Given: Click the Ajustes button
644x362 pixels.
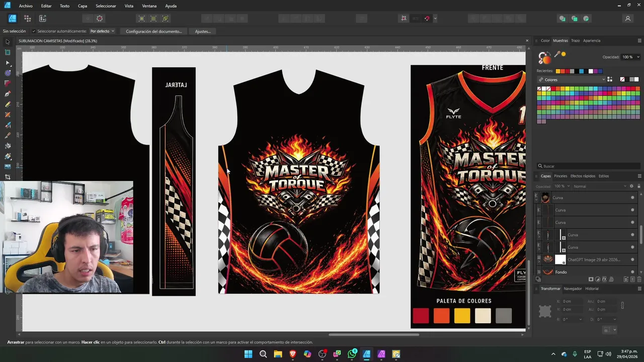Looking at the screenshot, I should pos(203,31).
